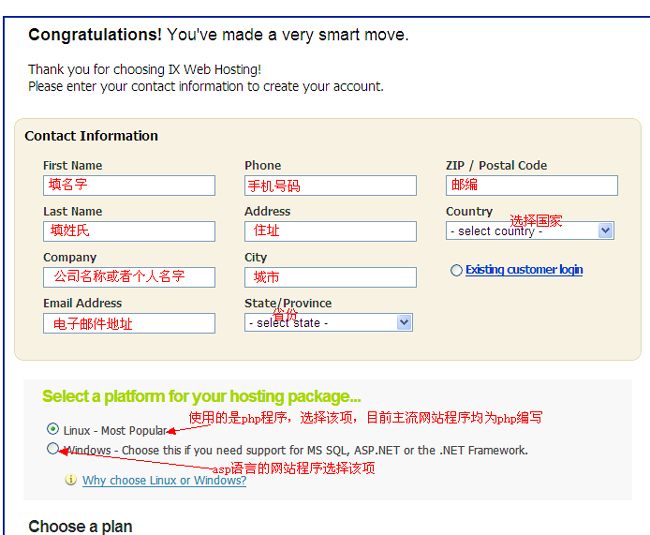Click into the First Name field
This screenshot has height=535, width=650.
tap(129, 186)
